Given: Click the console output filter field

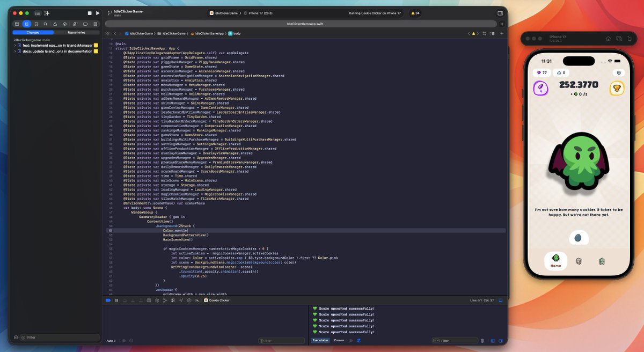Looking at the screenshot, I should click(455, 341).
